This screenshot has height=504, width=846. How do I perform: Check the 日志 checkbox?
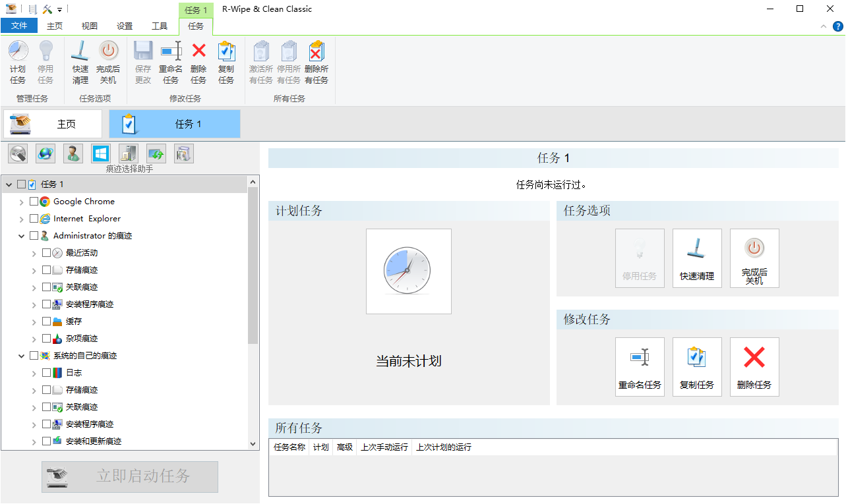click(47, 373)
